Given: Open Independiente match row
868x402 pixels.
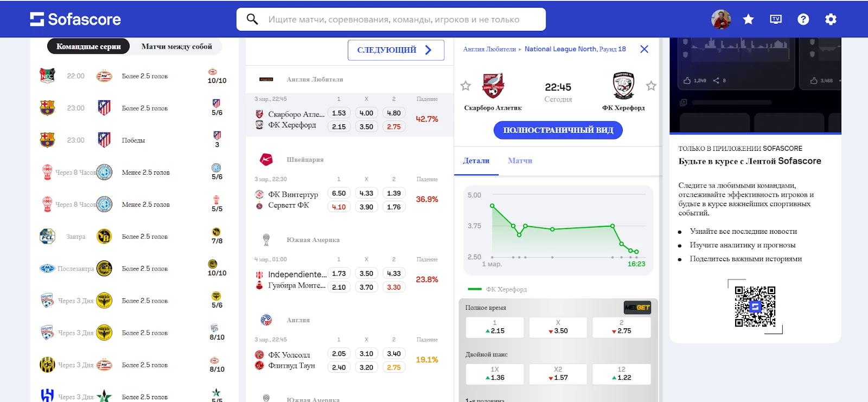Looking at the screenshot, I should [x=349, y=276].
